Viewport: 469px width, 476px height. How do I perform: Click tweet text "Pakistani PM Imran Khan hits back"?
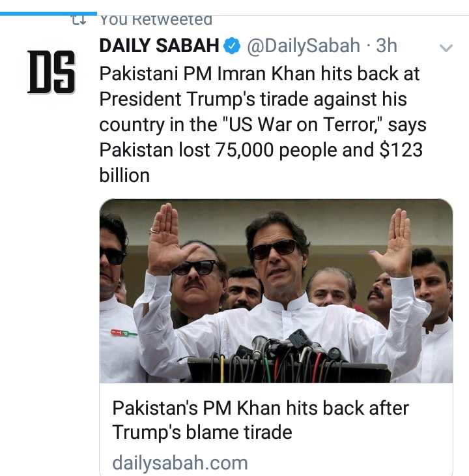point(259,73)
